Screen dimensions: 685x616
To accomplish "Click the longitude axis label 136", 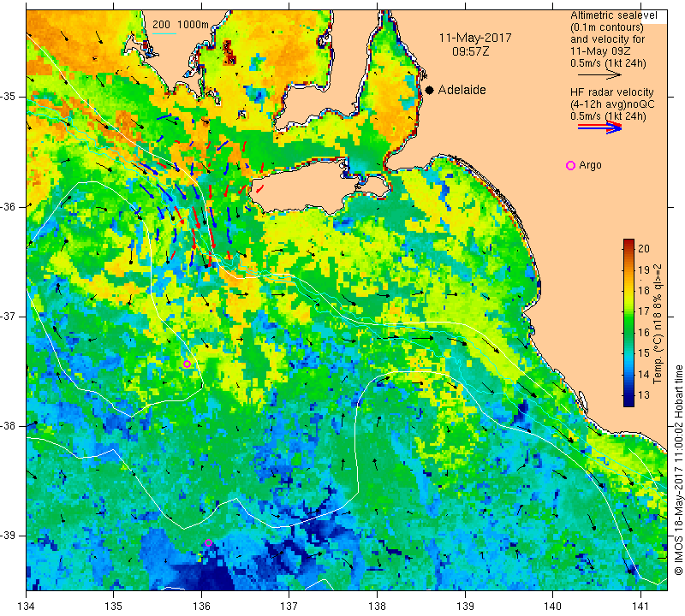I will click(201, 607).
